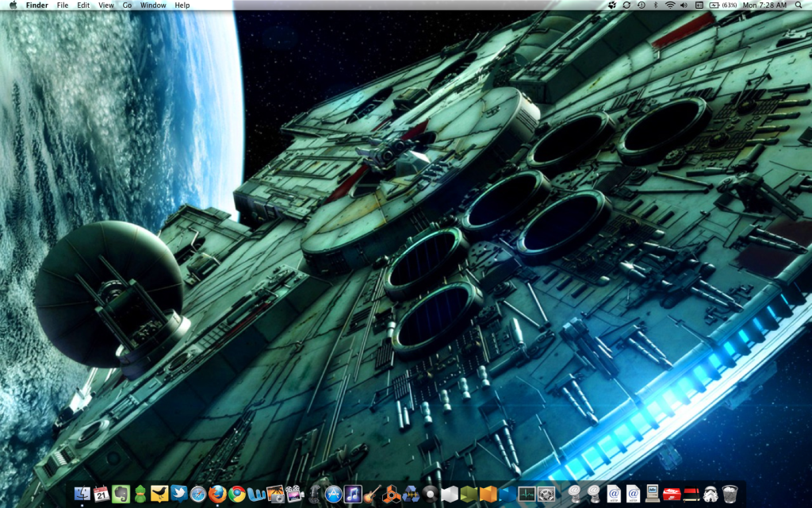Open Firefox from the dock
812x508 pixels.
tap(217, 494)
